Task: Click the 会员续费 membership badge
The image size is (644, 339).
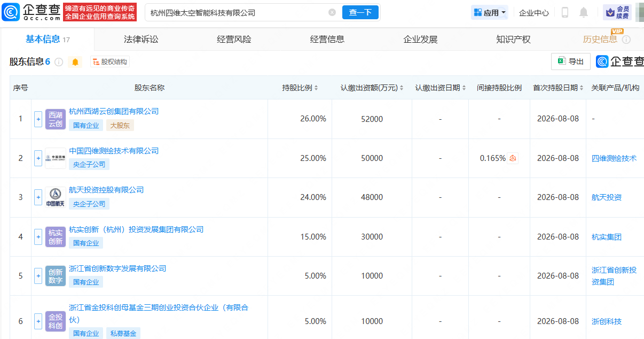Action: [617, 12]
